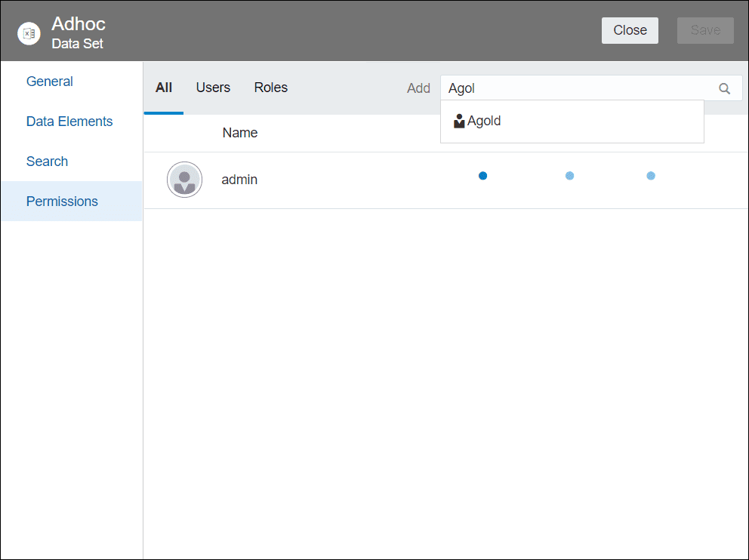Click the Add search field containing Agol
This screenshot has width=749, height=560.
click(591, 88)
